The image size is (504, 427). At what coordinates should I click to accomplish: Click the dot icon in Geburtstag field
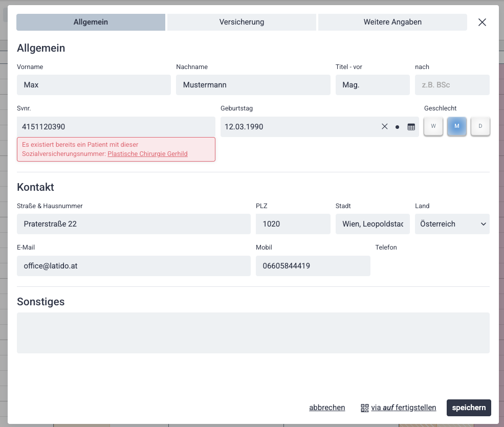click(x=397, y=127)
